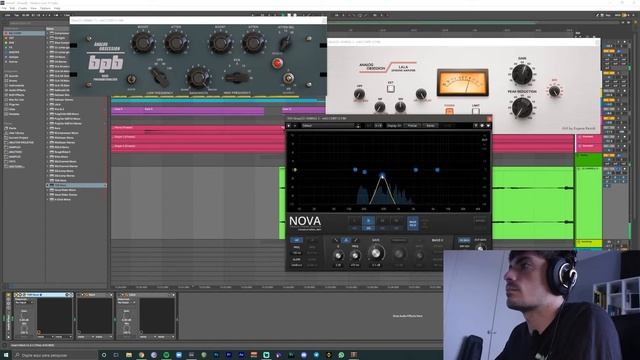The height and width of the screenshot is (360, 640).
Task: Click the Peak Reduction knob on LALA
Action: (522, 107)
